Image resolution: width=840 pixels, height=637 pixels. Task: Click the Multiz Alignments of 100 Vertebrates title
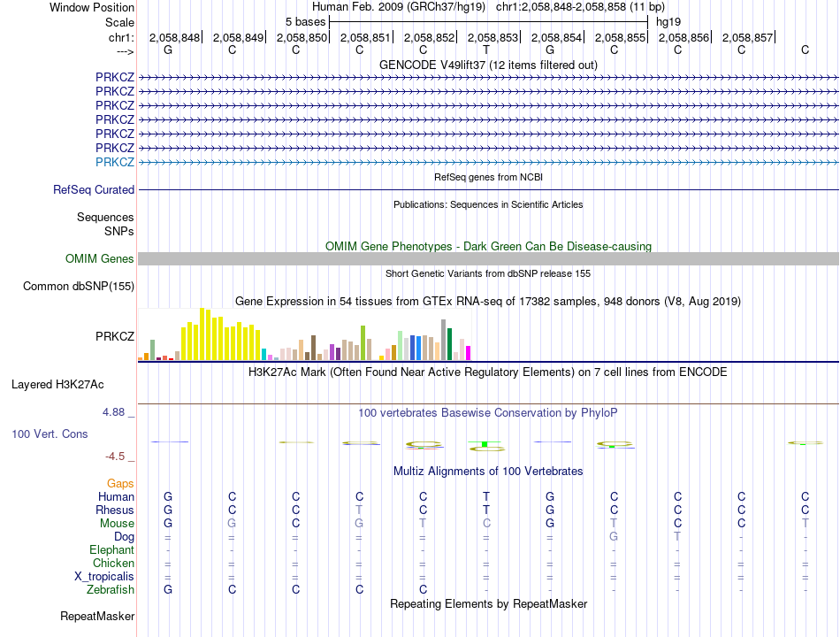(488, 472)
